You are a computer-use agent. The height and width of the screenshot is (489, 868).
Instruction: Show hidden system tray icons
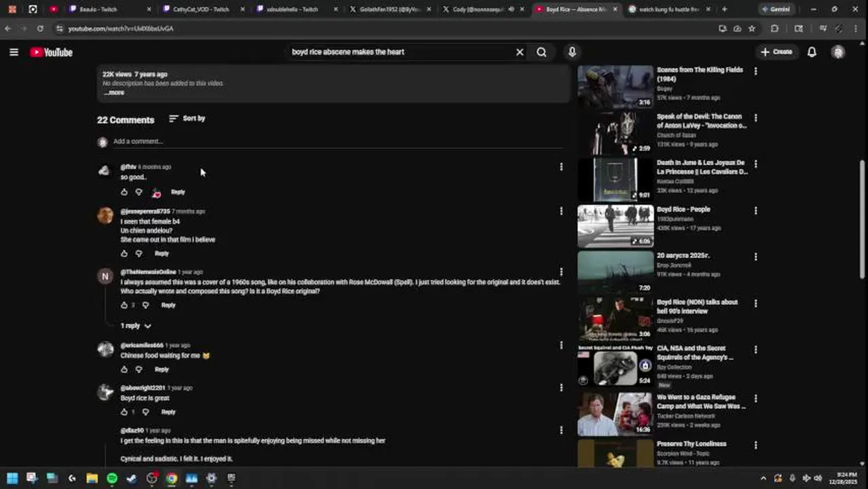(763, 478)
